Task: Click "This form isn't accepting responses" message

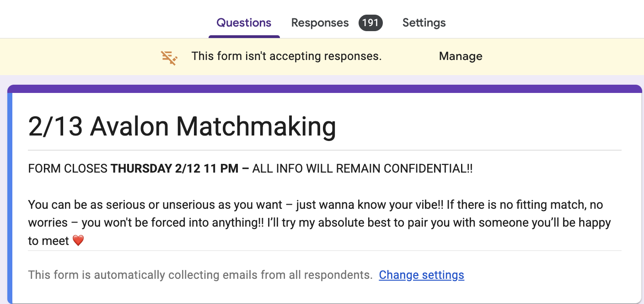Action: (286, 57)
